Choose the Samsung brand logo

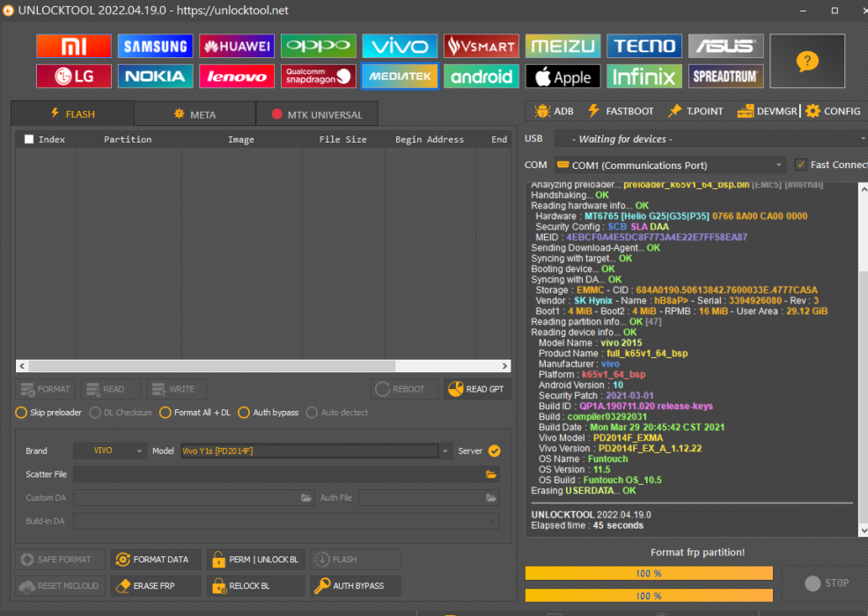tap(155, 46)
